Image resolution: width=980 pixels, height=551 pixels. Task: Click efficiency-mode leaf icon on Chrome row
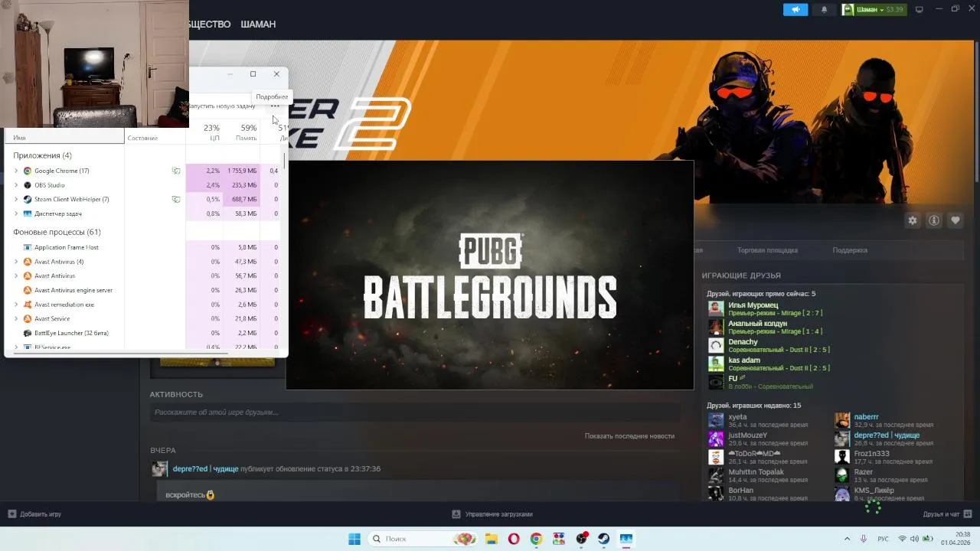coord(176,171)
